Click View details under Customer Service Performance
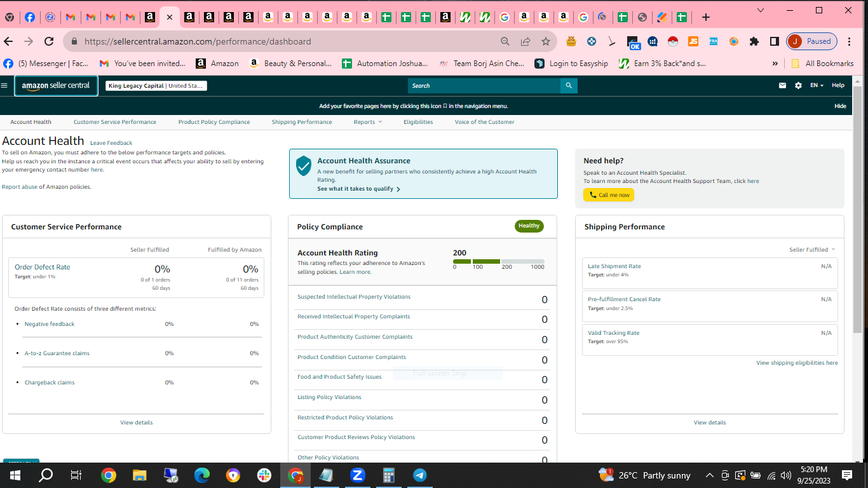This screenshot has height=488, width=868. (137, 423)
